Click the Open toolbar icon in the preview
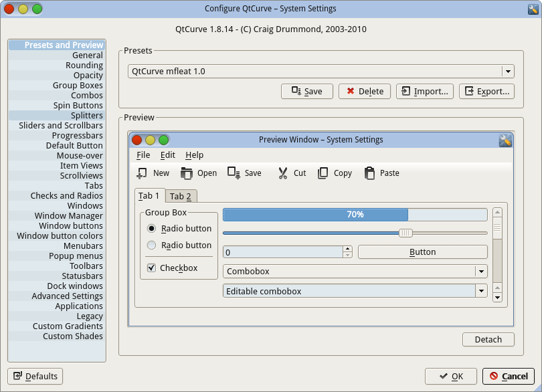542x392 pixels. (x=187, y=173)
